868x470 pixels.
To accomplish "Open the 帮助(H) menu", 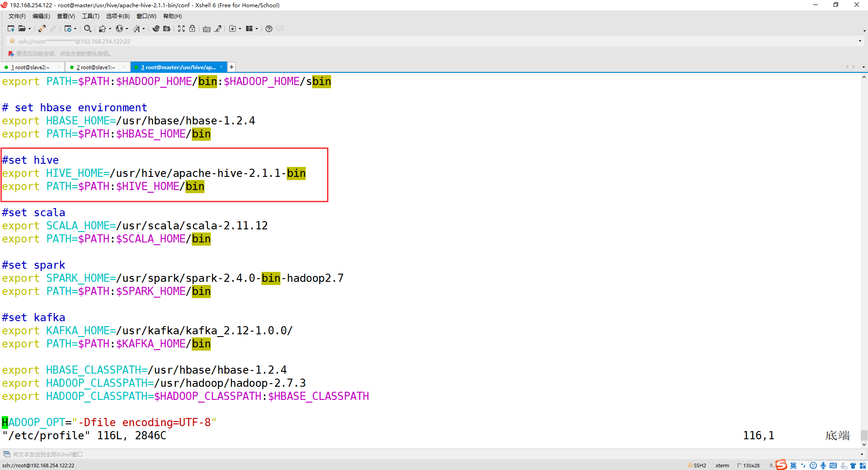I will [172, 16].
